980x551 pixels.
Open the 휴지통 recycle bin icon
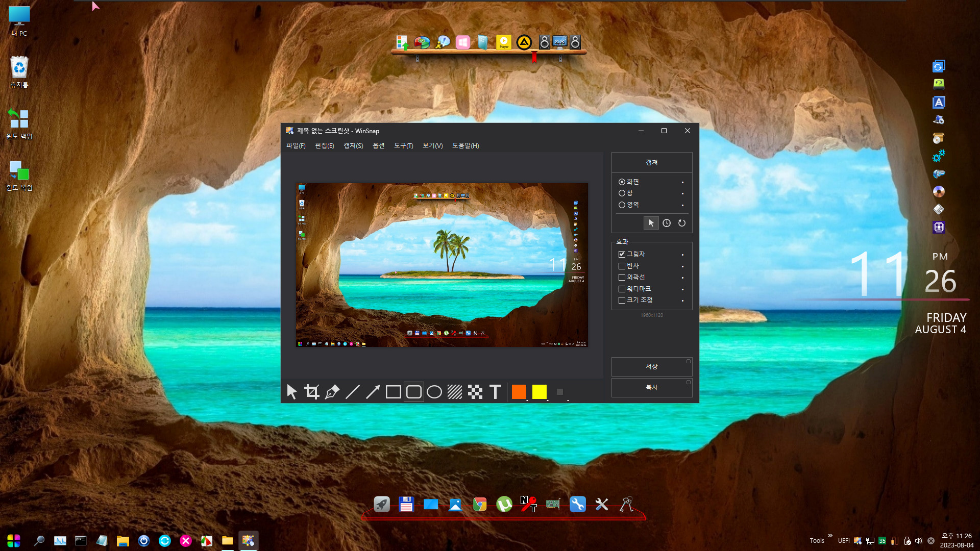click(19, 72)
